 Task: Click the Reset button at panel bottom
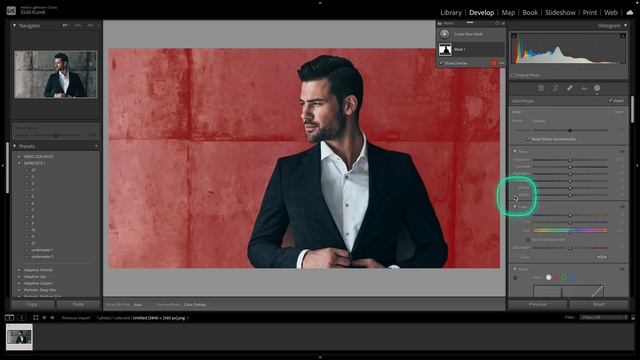point(598,304)
